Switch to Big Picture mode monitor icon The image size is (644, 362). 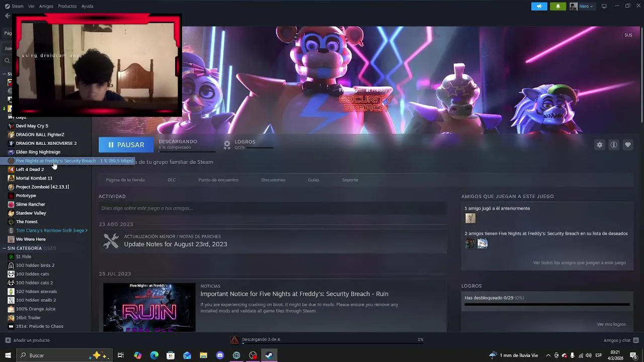604,6
